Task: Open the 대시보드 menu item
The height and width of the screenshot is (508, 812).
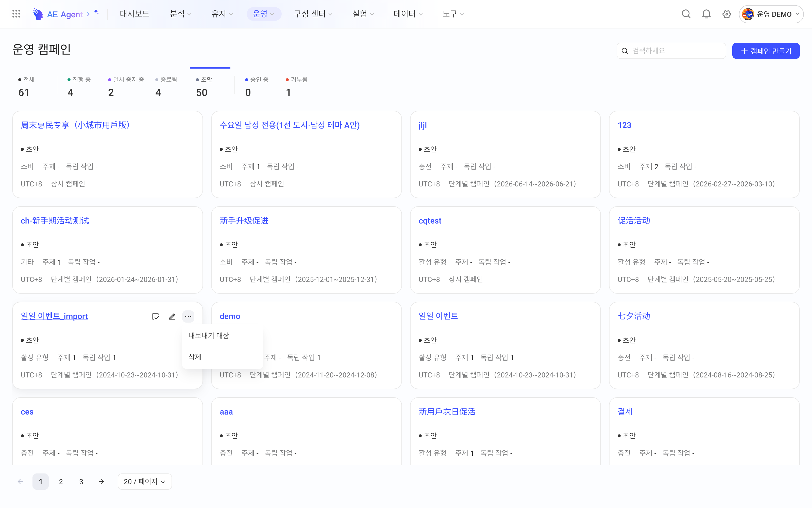Action: point(134,14)
